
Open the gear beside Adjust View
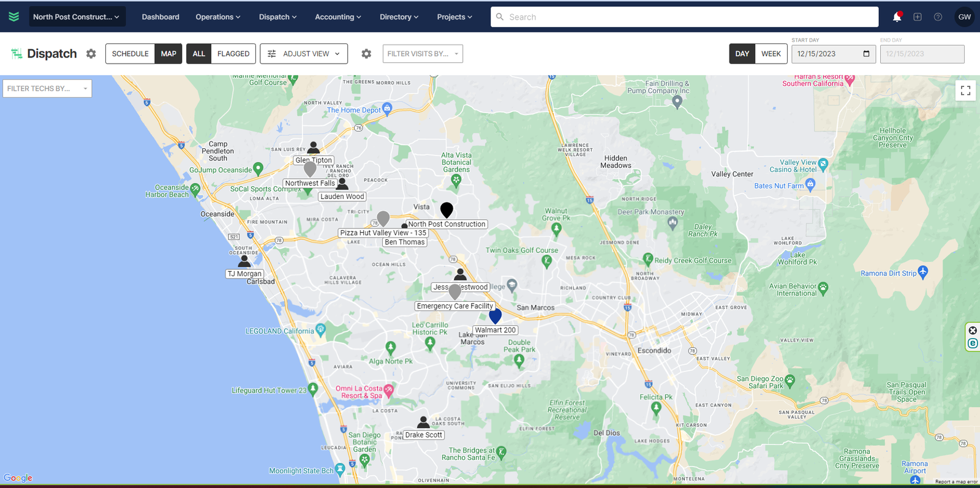(x=366, y=54)
